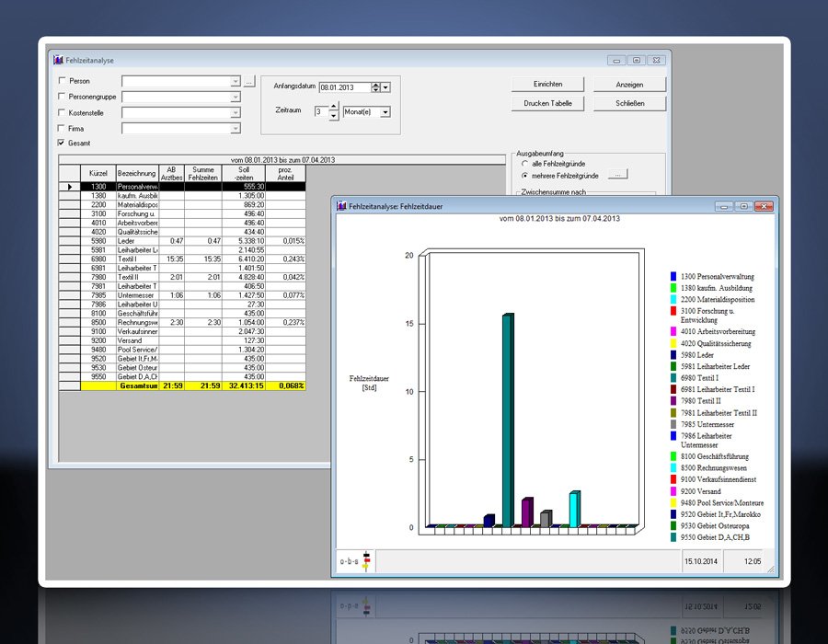The width and height of the screenshot is (828, 644).
Task: Click the Kürzel column header
Action: click(98, 173)
